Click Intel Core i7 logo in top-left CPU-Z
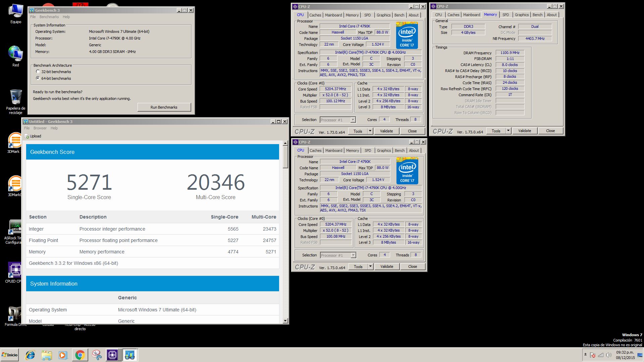Image resolution: width=644 pixels, height=362 pixels. (407, 36)
